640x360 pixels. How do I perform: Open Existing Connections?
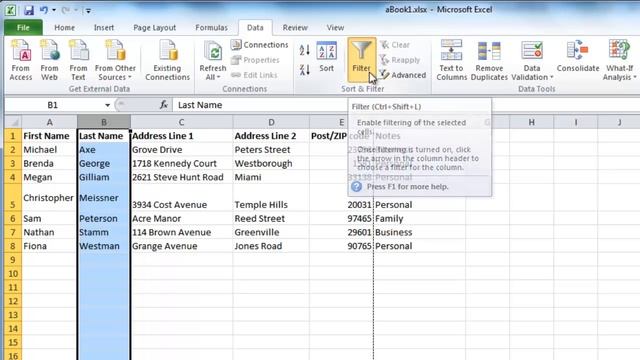pos(167,60)
